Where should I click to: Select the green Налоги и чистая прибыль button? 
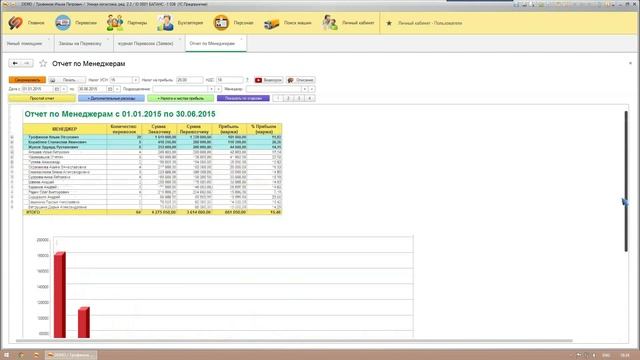point(180,98)
